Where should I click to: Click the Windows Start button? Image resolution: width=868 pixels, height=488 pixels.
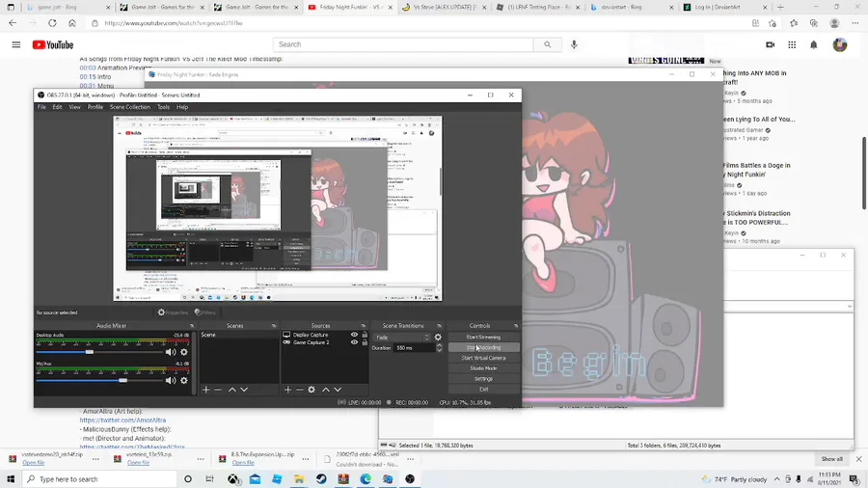pyautogui.click(x=11, y=479)
